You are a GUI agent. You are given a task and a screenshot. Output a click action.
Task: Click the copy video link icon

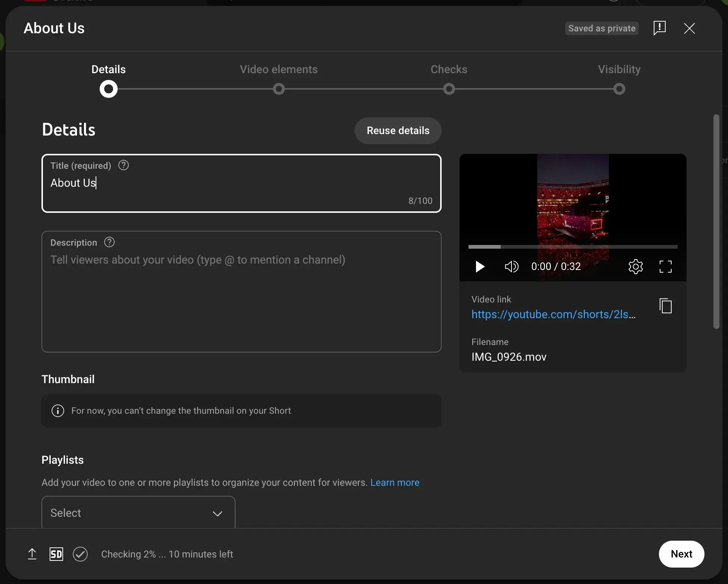point(665,306)
